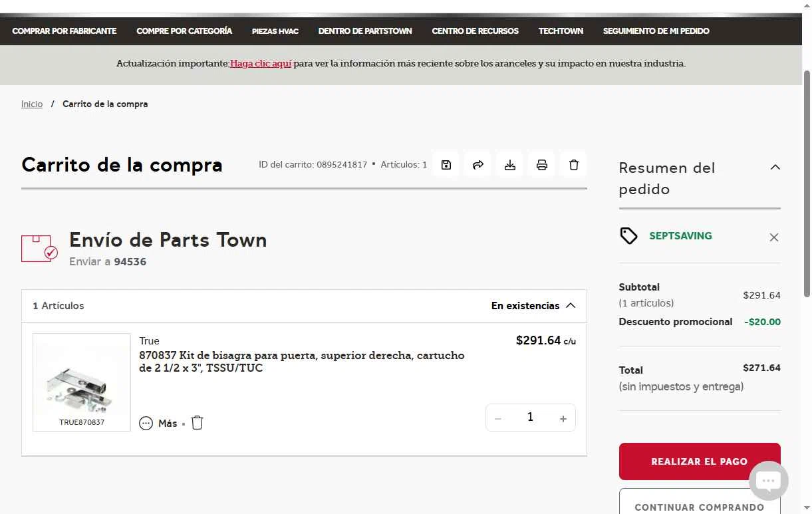Edit the quantity field showing 1
This screenshot has height=514, width=812.
pyautogui.click(x=530, y=417)
